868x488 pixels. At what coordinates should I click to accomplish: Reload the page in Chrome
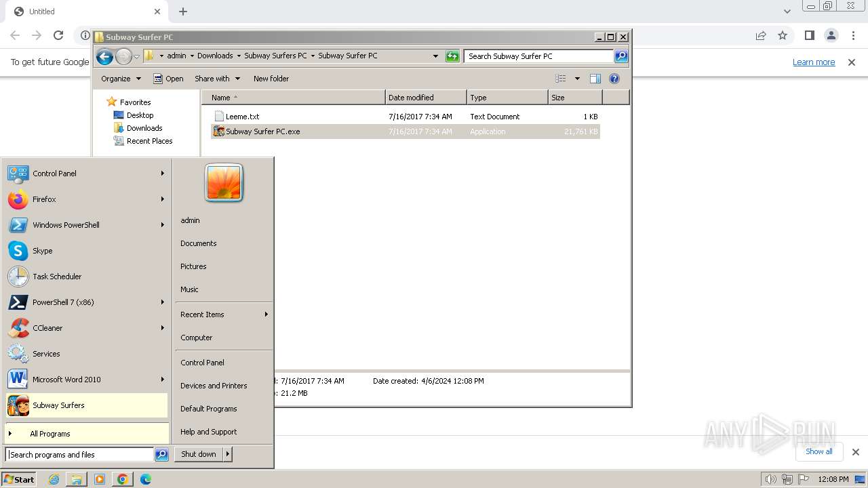click(58, 35)
